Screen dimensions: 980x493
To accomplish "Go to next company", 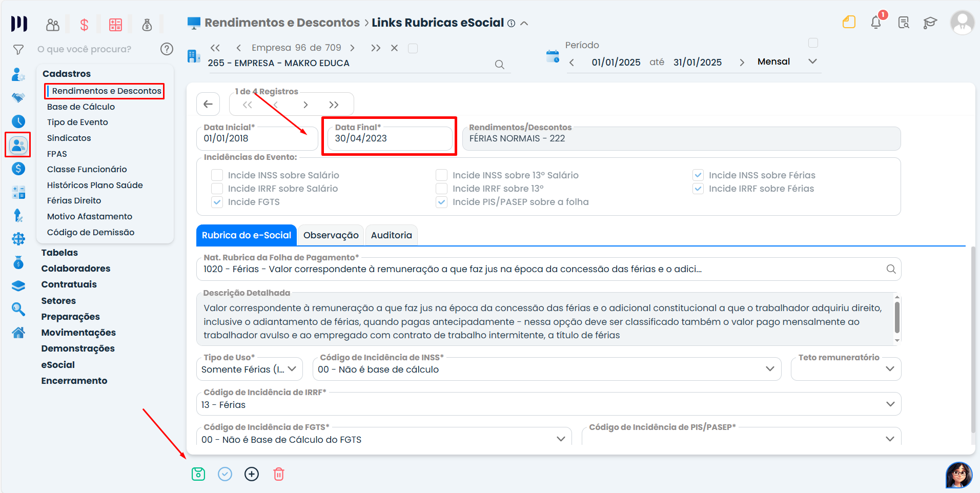I will 352,48.
